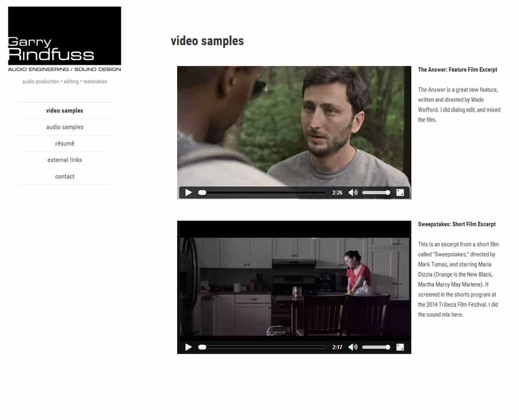Click the Sweepstakes: Short Film Excerpt title
This screenshot has width=519, height=420.
coord(457,224)
